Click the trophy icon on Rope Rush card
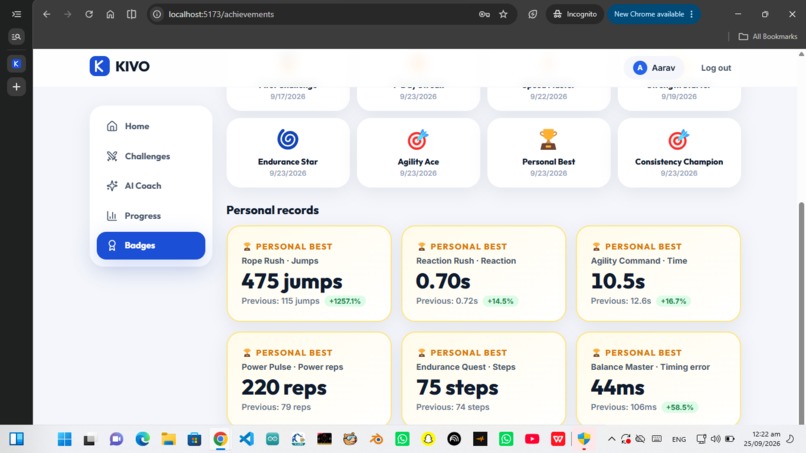The height and width of the screenshot is (453, 806). 247,247
